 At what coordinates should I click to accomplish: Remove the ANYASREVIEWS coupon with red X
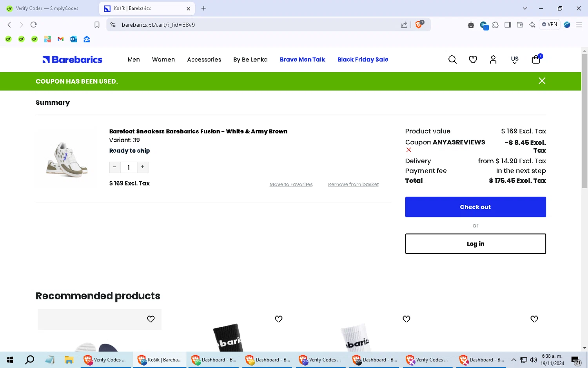point(408,150)
